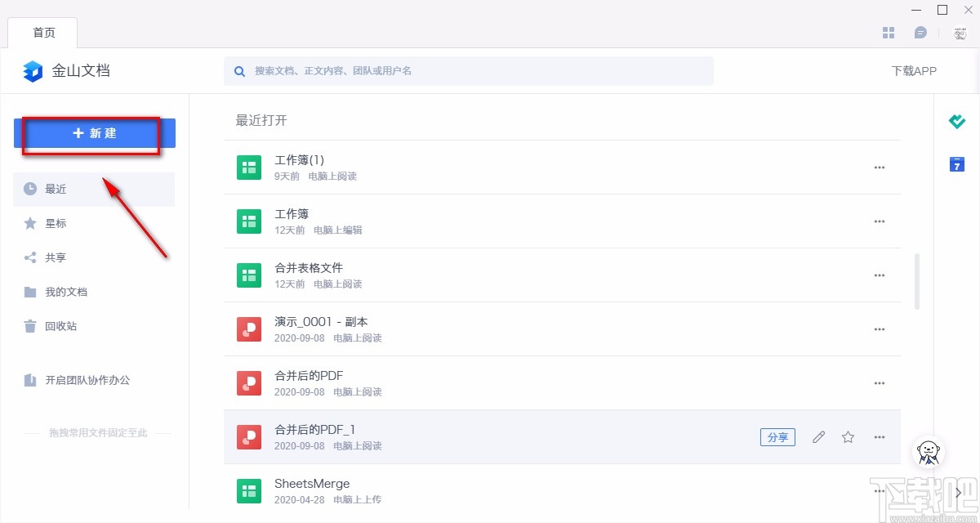Click the 下载APP link
980x523 pixels.
tap(914, 71)
